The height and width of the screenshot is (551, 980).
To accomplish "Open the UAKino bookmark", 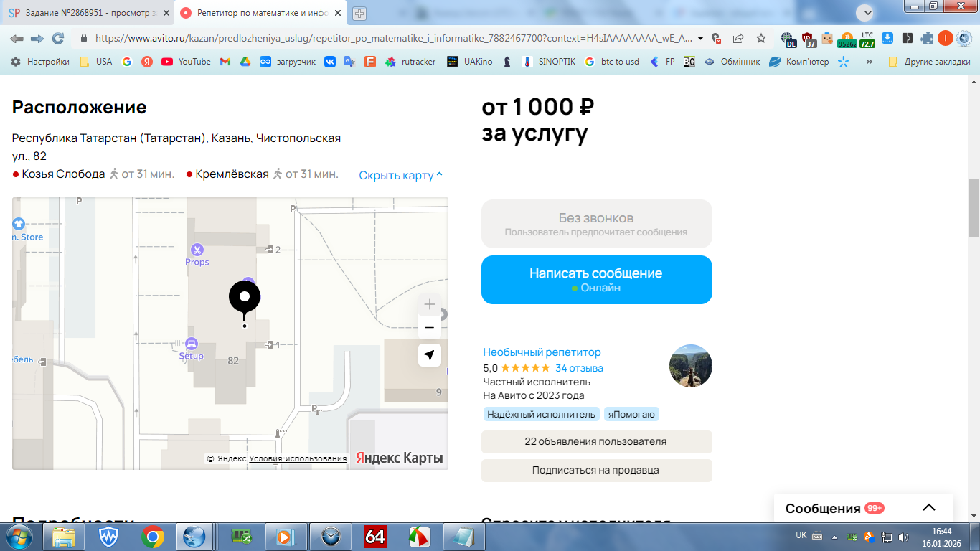I will pos(470,62).
